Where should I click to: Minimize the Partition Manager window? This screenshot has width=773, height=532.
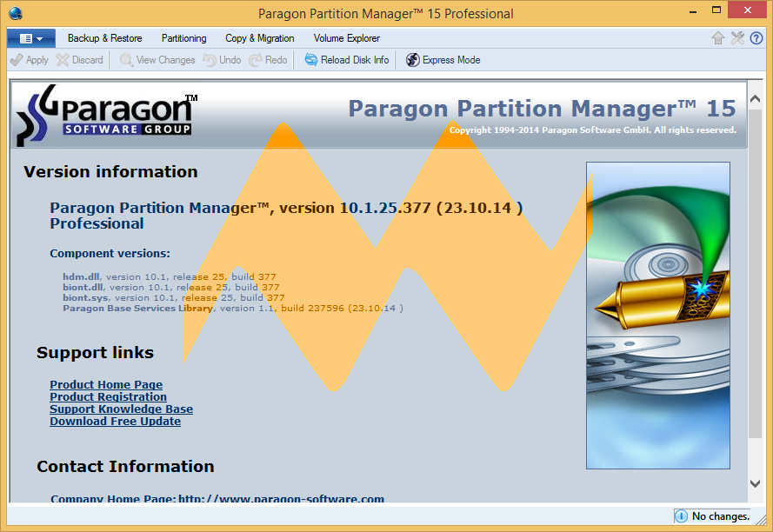click(693, 10)
